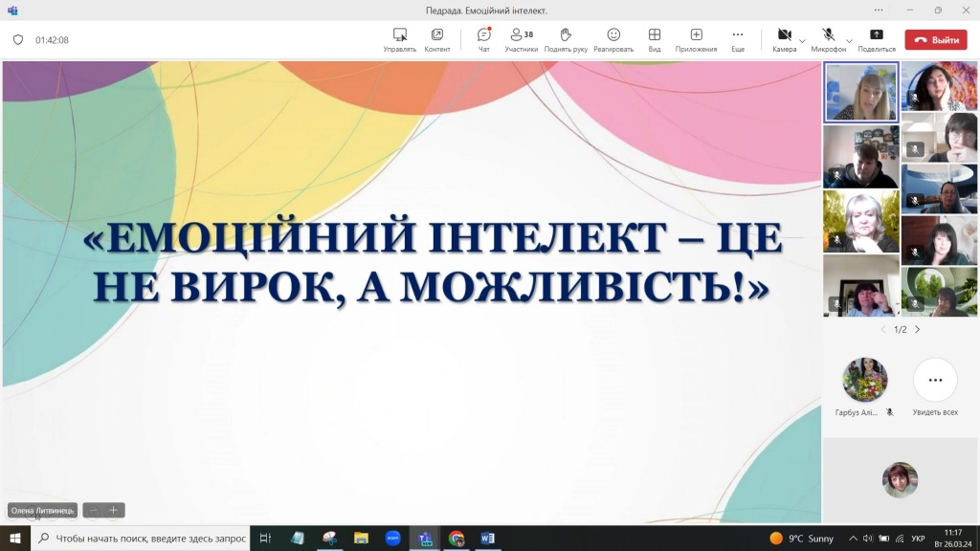Screen dimensions: 980x551
Task: Select the blonde speaker video tile
Action: tap(860, 92)
